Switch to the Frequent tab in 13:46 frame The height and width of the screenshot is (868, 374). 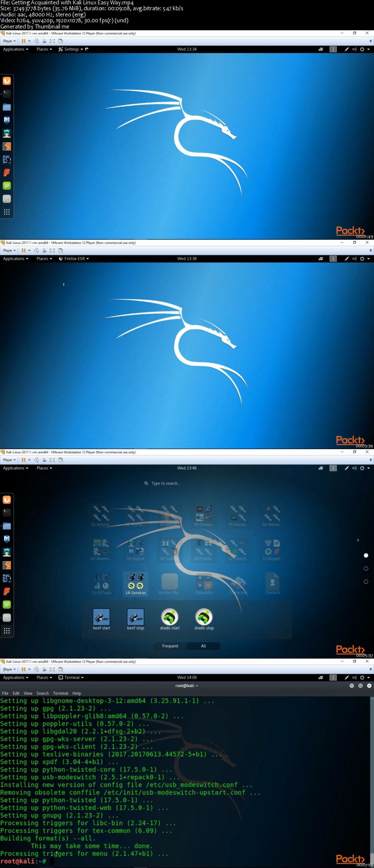click(x=170, y=646)
